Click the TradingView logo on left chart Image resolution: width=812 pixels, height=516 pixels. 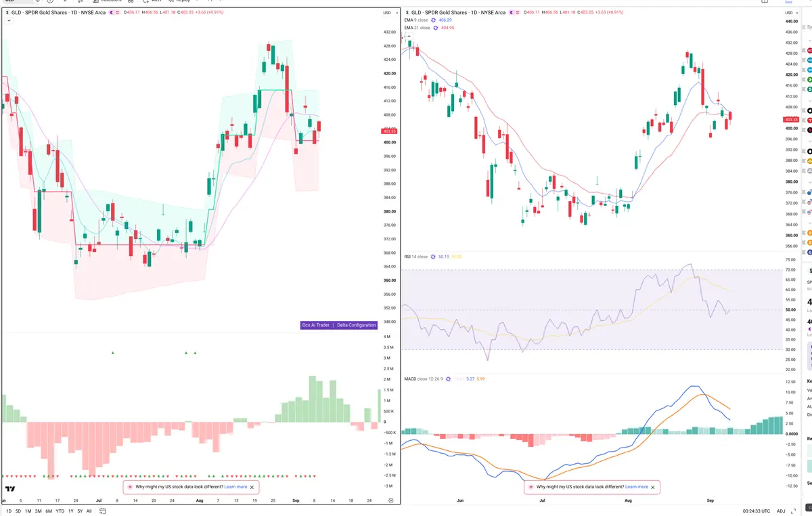click(x=10, y=489)
